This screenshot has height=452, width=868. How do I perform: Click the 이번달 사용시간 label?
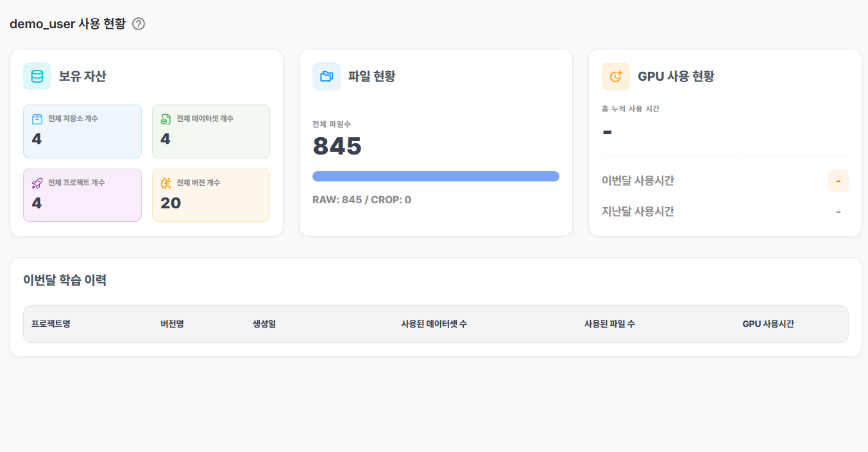coord(638,181)
